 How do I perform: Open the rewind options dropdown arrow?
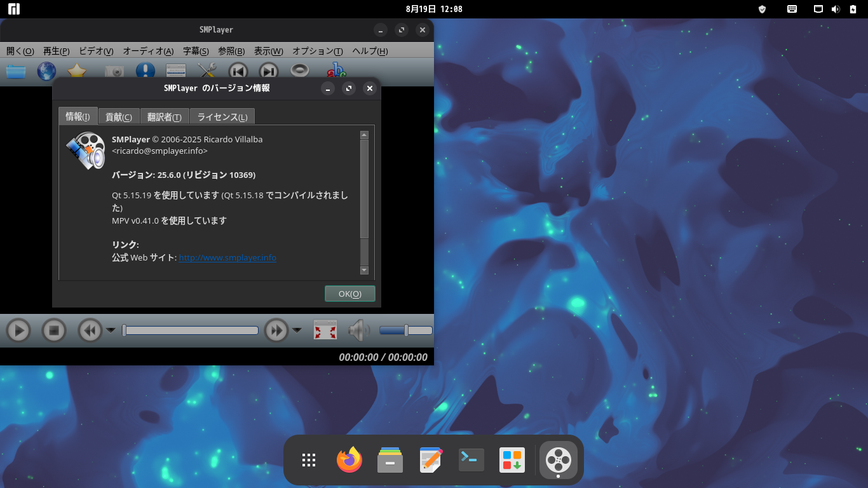tap(111, 330)
